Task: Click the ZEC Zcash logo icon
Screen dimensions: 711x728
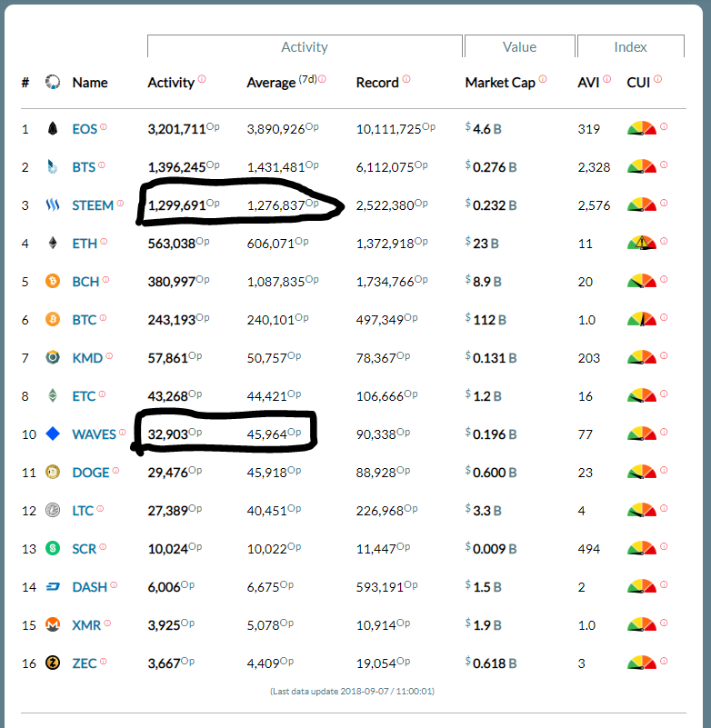Action: pyautogui.click(x=53, y=663)
